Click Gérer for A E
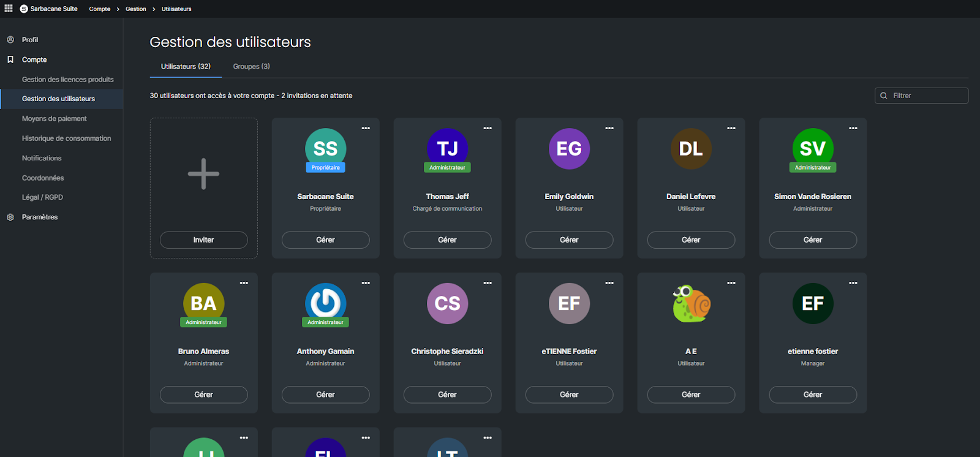Viewport: 980px width, 457px height. coord(691,395)
